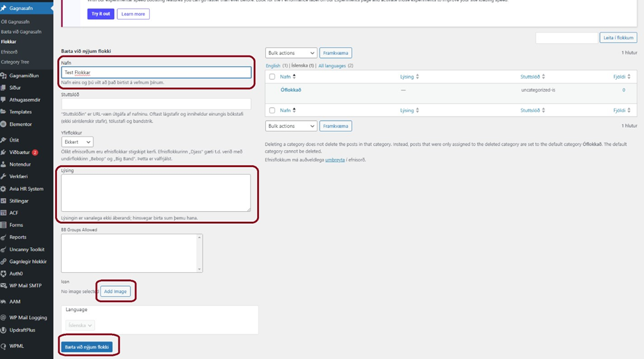Open Stillingar settings via sidebar icon
The height and width of the screenshot is (359, 644).
click(x=4, y=201)
